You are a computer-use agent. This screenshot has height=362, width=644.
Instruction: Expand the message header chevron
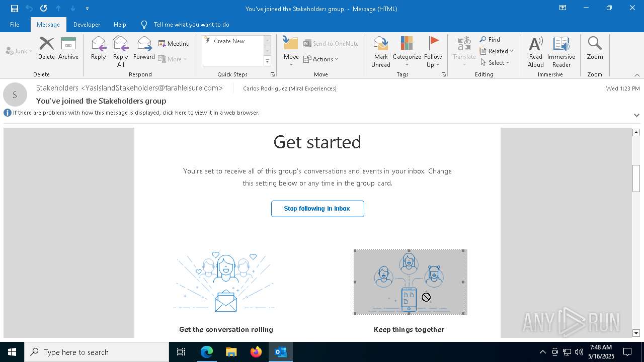636,115
